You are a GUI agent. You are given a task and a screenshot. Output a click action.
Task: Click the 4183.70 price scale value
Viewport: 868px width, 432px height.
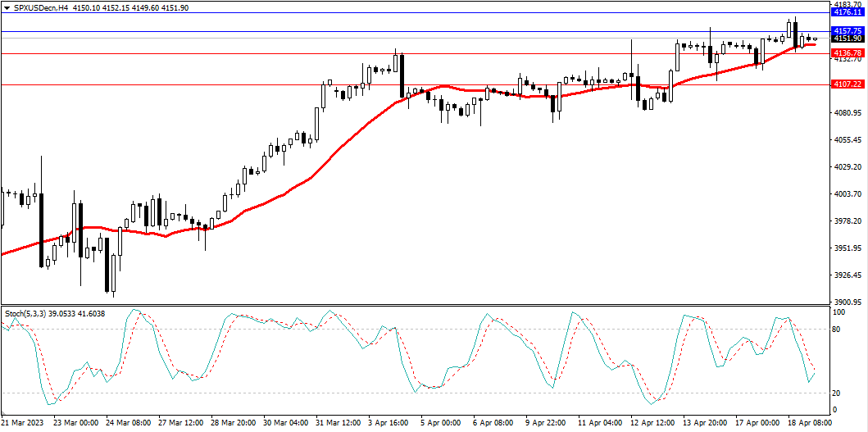[848, 4]
